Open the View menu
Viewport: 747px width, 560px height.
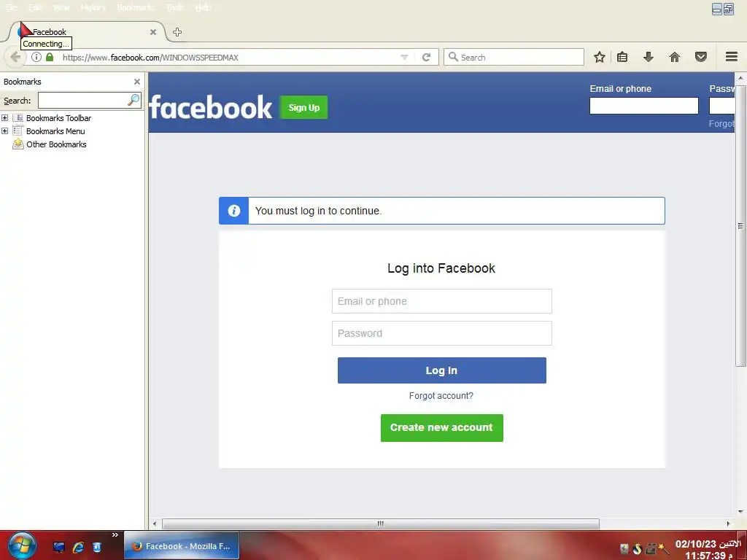61,7
